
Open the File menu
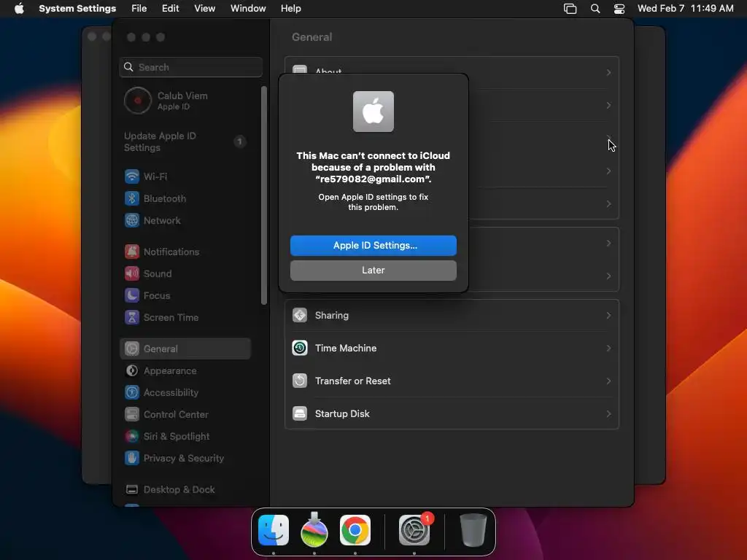[139, 9]
